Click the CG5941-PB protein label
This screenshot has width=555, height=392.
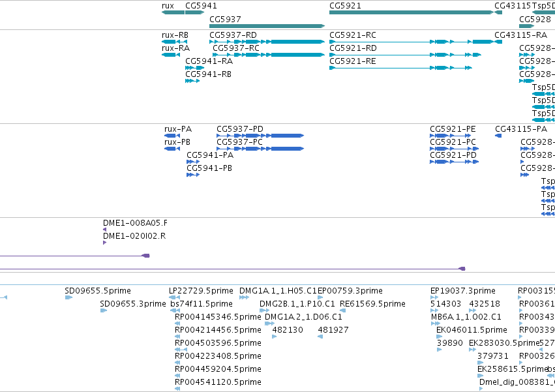point(209,168)
